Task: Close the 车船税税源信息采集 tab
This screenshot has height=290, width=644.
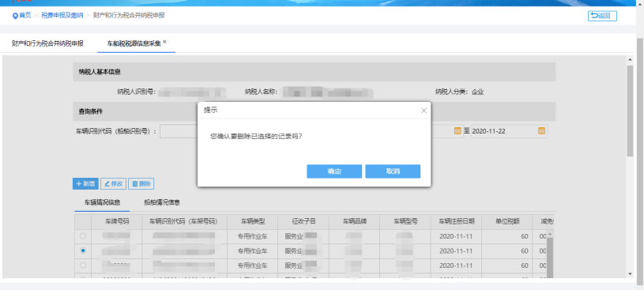Action: (164, 42)
